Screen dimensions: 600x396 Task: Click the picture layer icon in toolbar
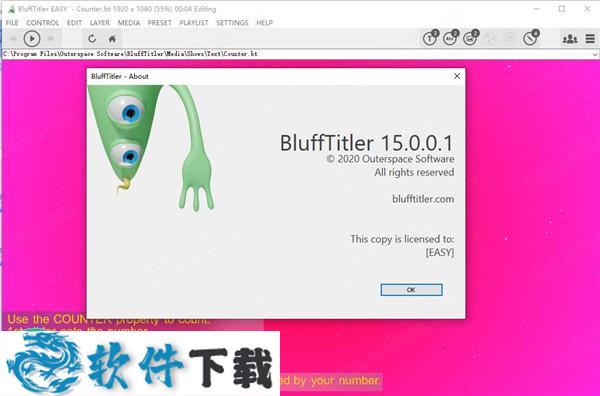click(470, 38)
